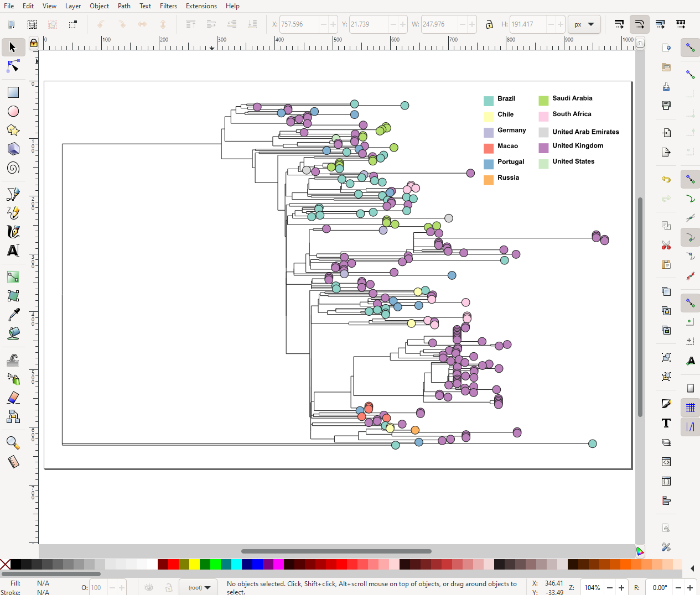The image size is (700, 595).
Task: Select the Measure tool
Action: pos(13,462)
